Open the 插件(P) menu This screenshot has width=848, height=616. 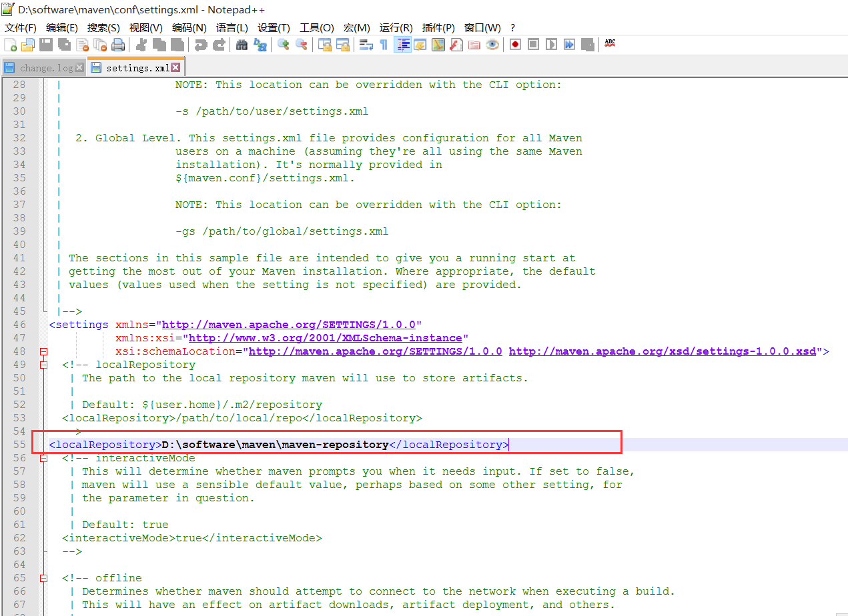click(438, 27)
